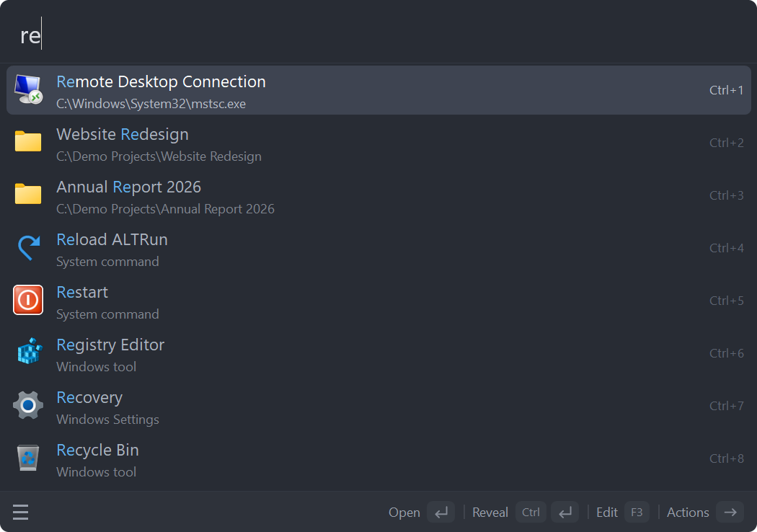
Task: Click the Ctrl+7 shortcut hint
Action: [x=726, y=406]
